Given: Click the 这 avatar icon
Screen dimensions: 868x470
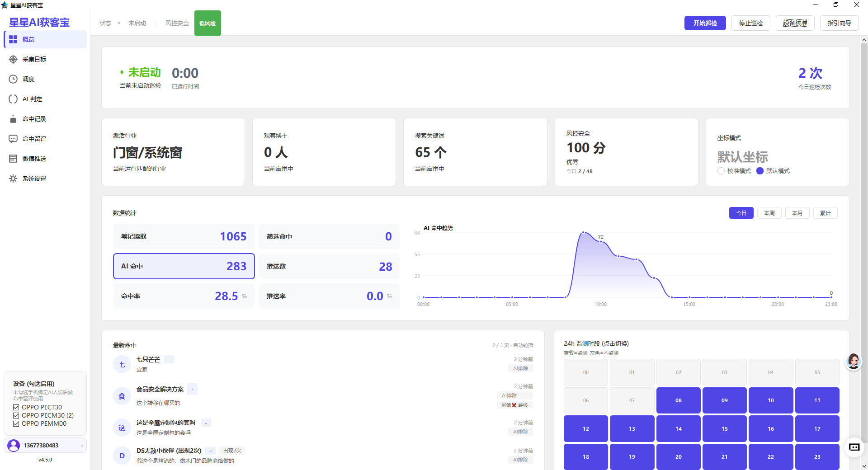Looking at the screenshot, I should [122, 428].
